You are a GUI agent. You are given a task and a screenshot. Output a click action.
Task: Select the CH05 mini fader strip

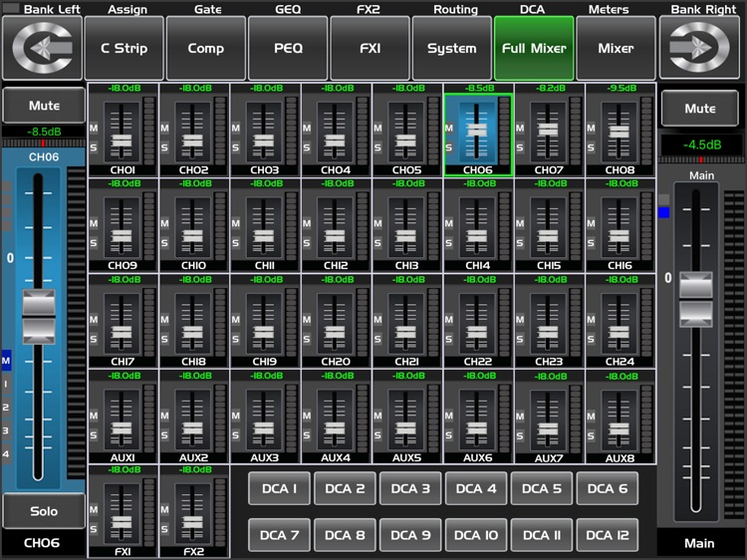pos(406,130)
